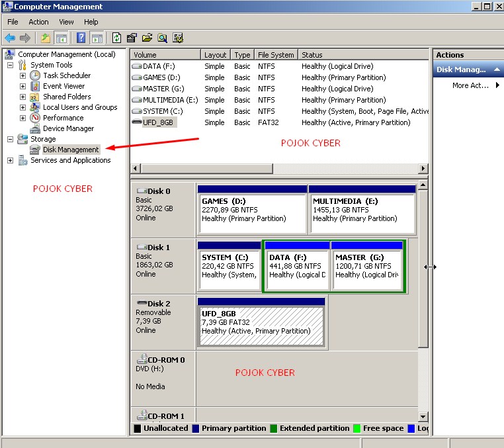
Task: Click the System Tools wrench icon
Action: (x=22, y=65)
